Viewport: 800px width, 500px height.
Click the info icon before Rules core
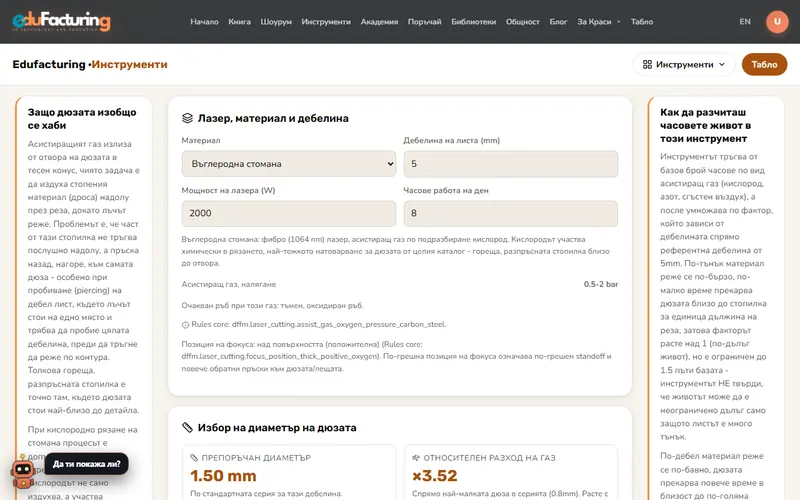185,325
